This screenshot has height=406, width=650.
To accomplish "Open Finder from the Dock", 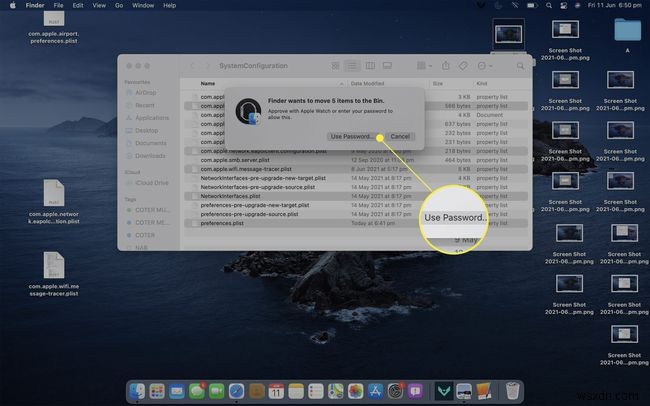I will (137, 391).
